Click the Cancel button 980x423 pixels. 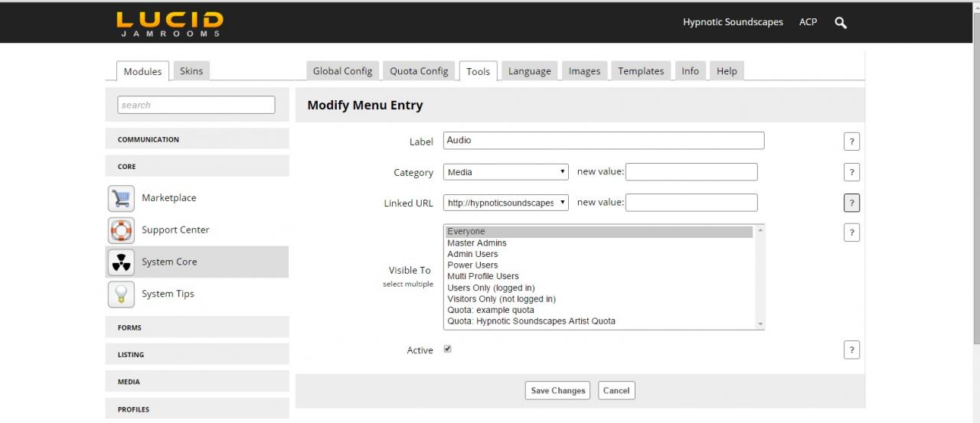(616, 391)
